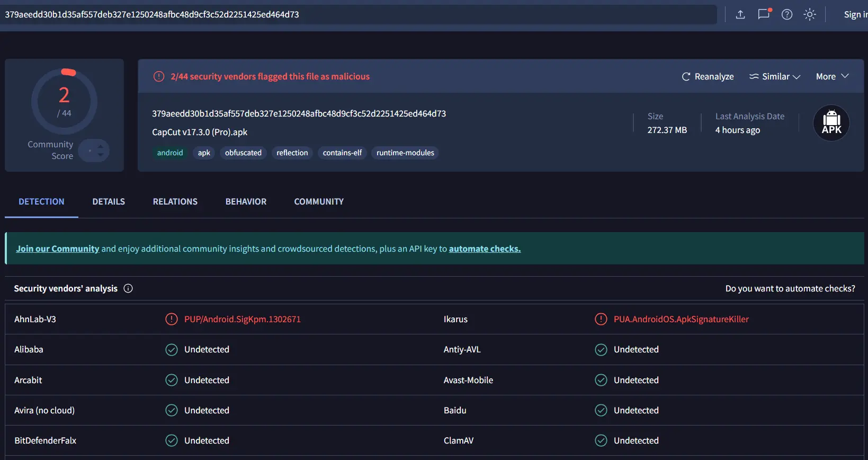
Task: Click the 4 hours ago analysis date
Action: click(x=737, y=130)
